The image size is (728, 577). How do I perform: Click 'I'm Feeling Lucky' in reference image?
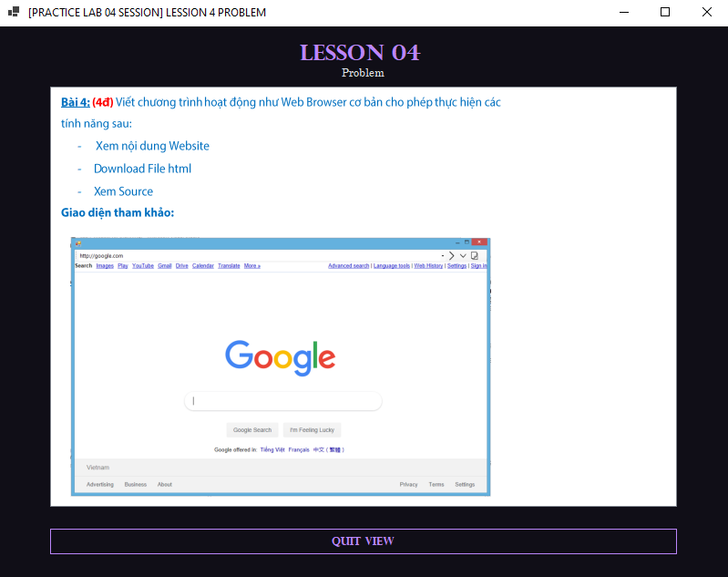pyautogui.click(x=312, y=430)
